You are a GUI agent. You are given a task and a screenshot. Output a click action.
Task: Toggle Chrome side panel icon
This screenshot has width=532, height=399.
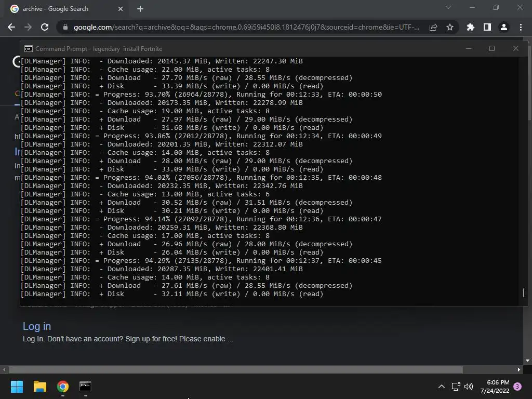487,27
